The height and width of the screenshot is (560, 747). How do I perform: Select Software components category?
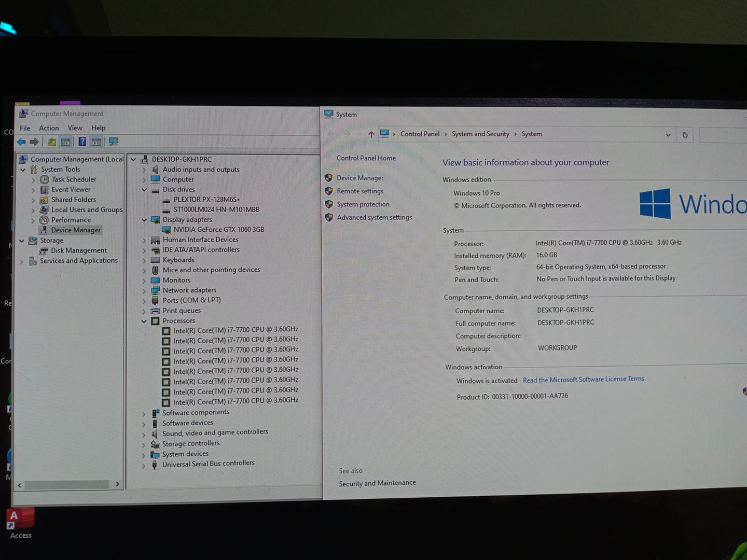[195, 413]
